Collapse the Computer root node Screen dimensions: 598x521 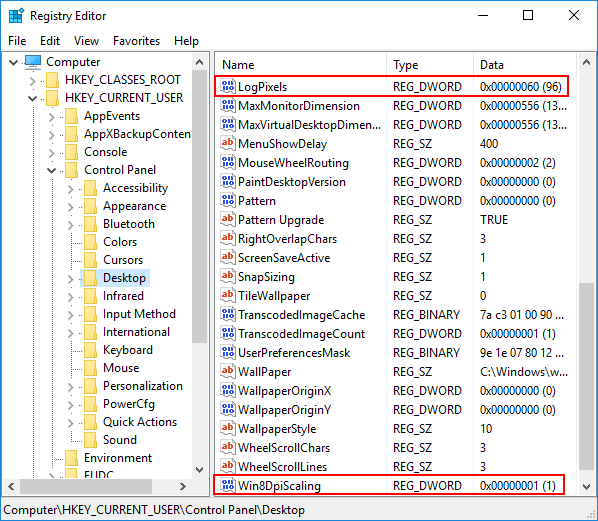coord(13,62)
